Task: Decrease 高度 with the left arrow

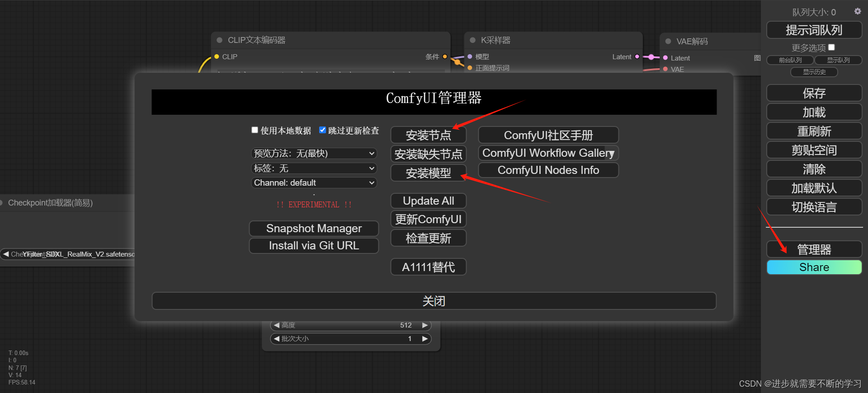Action: pos(277,325)
